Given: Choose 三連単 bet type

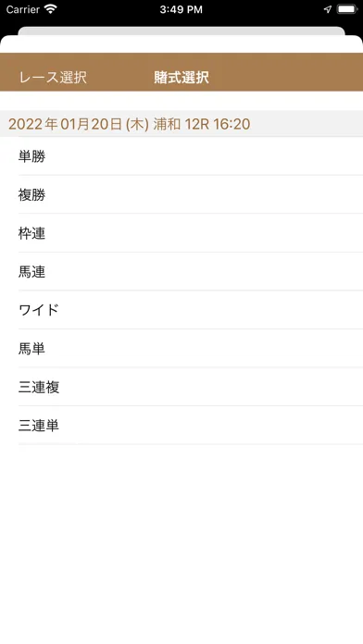Looking at the screenshot, I should pyautogui.click(x=181, y=426).
